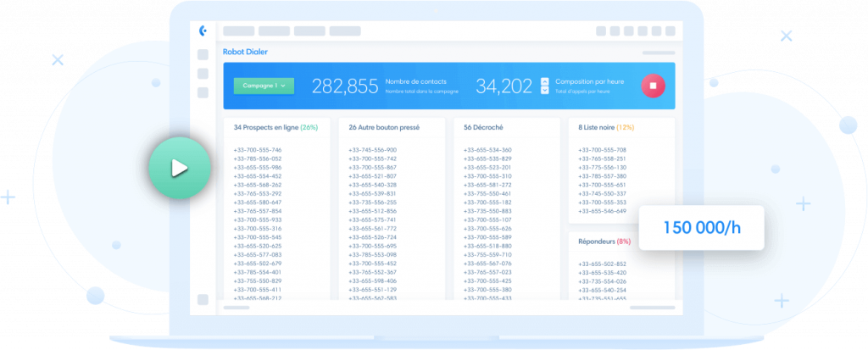Select number +33-655-534-360
Screen dimensions: 868x350
pos(487,150)
